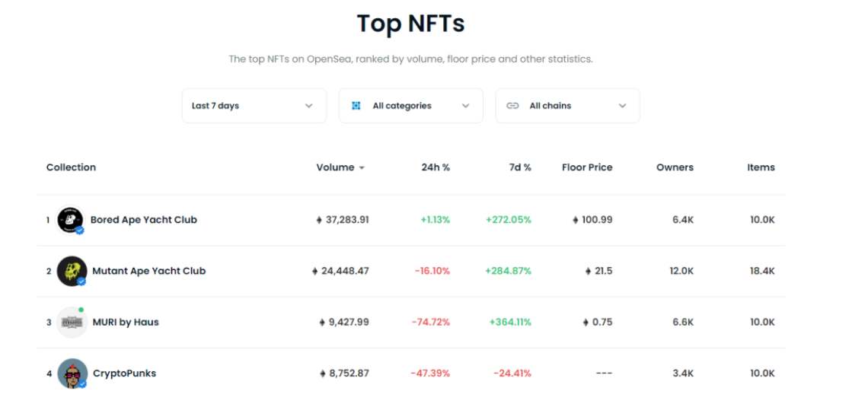Open the Last 7 days dropdown

coord(254,106)
